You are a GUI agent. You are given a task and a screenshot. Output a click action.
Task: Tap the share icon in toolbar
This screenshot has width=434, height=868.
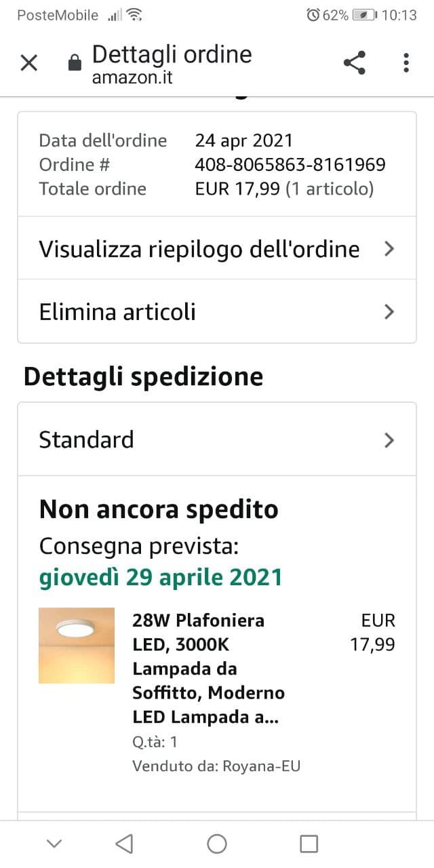point(354,63)
